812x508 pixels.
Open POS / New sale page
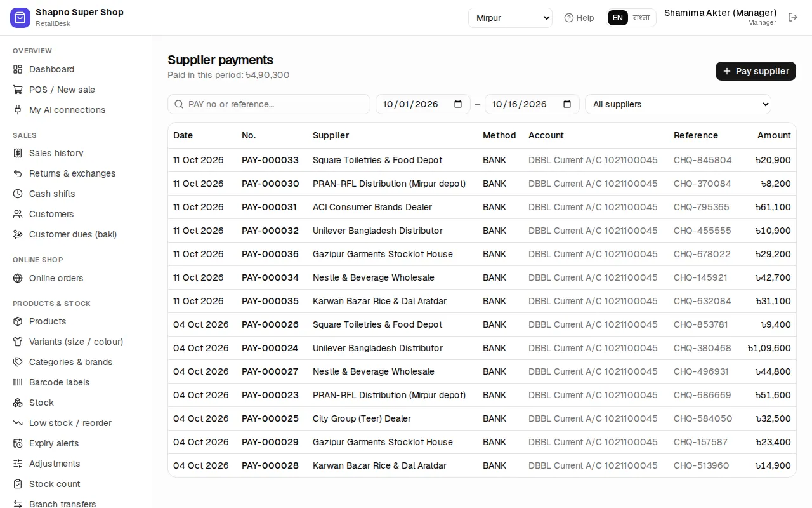(x=76, y=90)
